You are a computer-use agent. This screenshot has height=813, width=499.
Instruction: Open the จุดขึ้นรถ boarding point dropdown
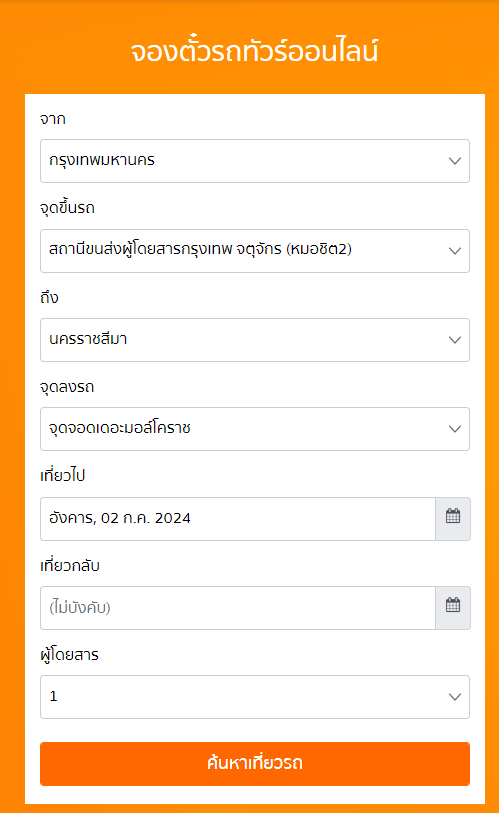(255, 251)
